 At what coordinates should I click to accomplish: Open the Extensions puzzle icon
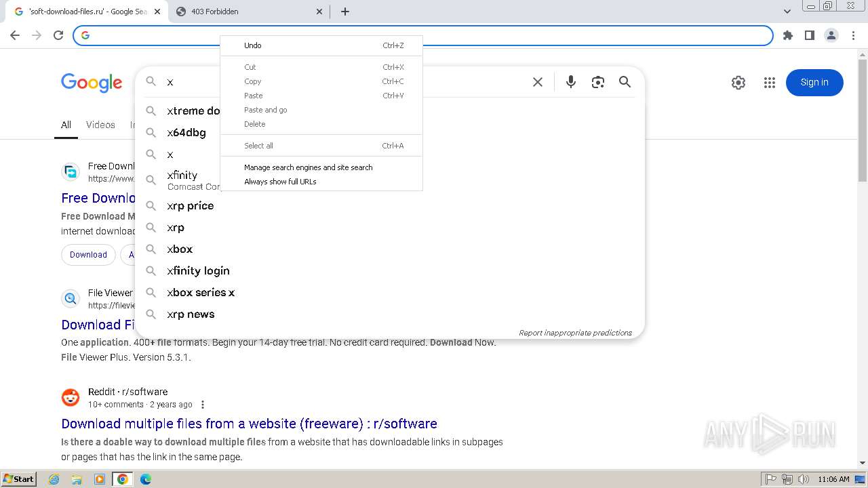click(x=788, y=35)
